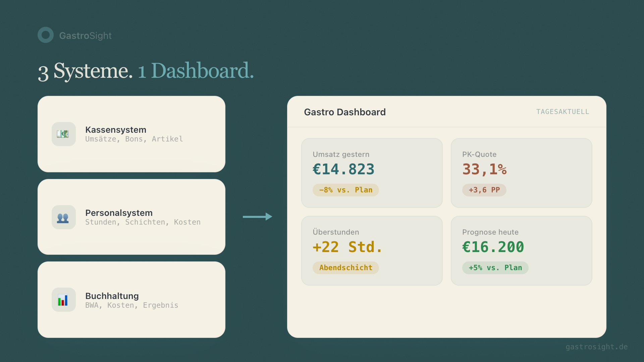Select the Kassensystem card title
The height and width of the screenshot is (362, 644).
coord(116,130)
